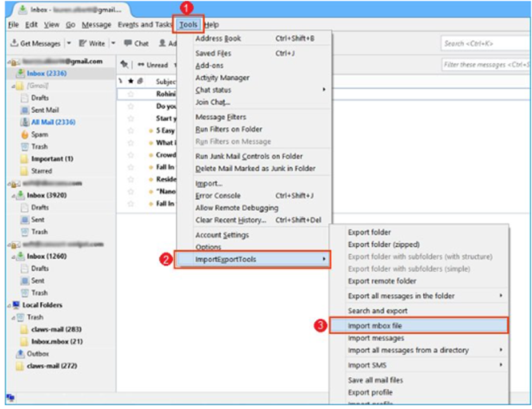
Task: Open the Spam folder icon
Action: point(25,134)
